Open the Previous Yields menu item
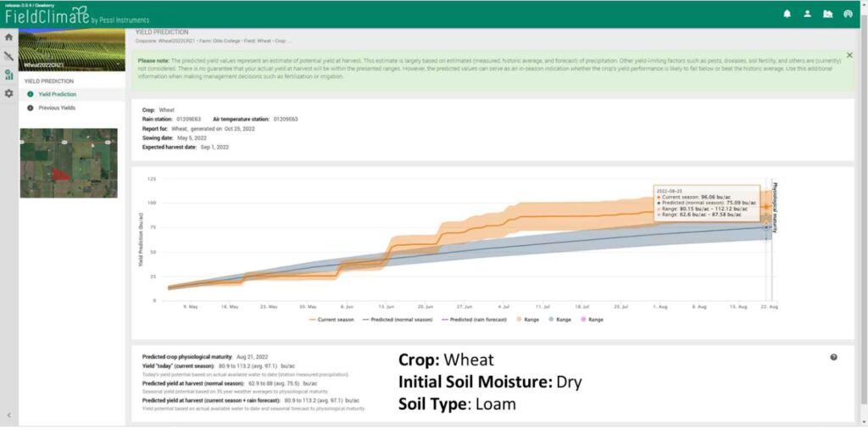Screen dimensions: 868x441 tap(56, 108)
